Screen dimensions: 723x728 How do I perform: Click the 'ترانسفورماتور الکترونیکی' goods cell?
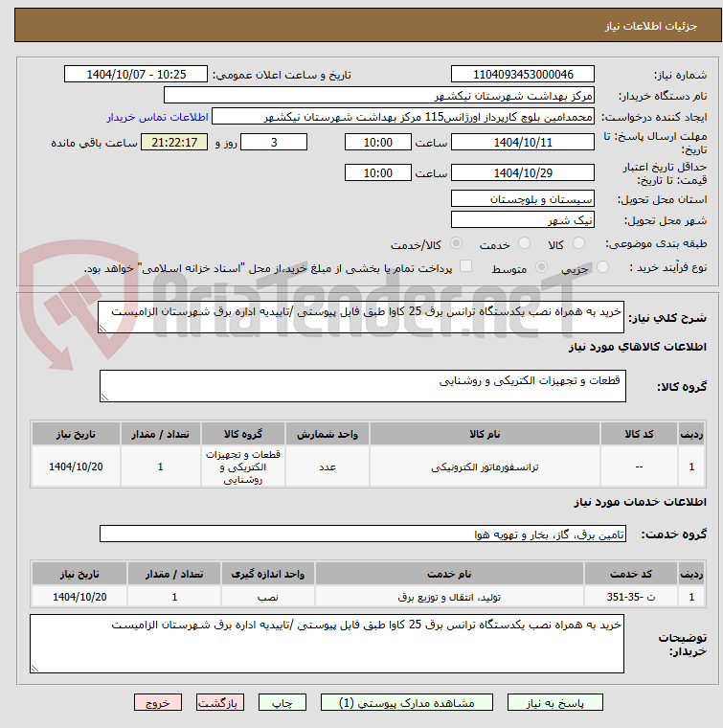pos(485,467)
